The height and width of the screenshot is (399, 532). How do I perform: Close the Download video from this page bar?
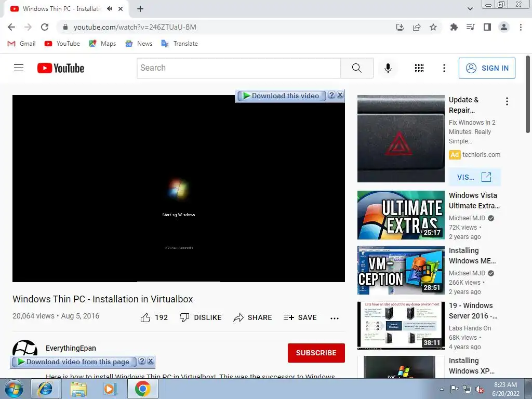pyautogui.click(x=150, y=361)
